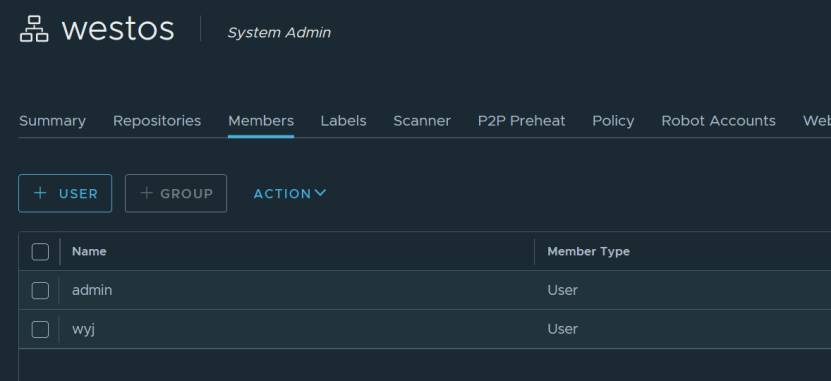Open the Scanner tab
Image resolution: width=831 pixels, height=381 pixels.
pyautogui.click(x=422, y=121)
